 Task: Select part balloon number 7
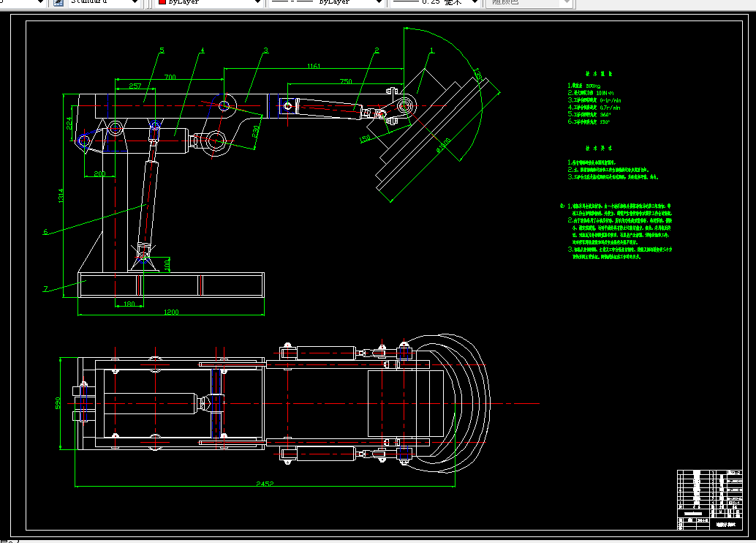45,289
